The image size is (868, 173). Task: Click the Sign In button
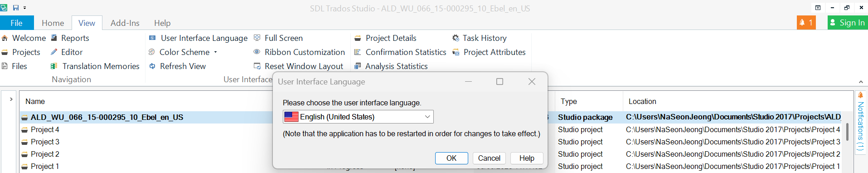pyautogui.click(x=848, y=23)
